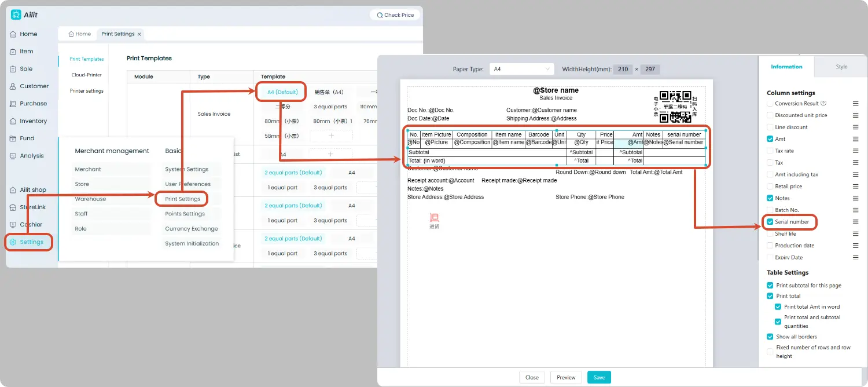
Task: Open the Analysis sidebar section
Action: click(27, 156)
